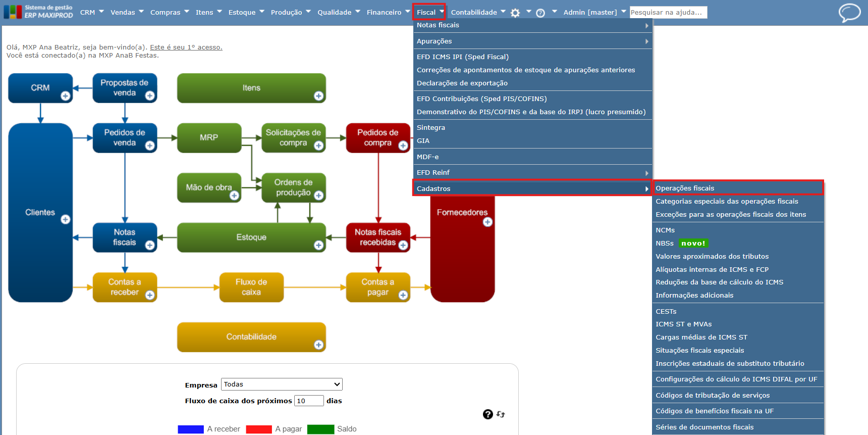868x435 pixels.
Task: Expand the EFD Reinf submenu
Action: coord(532,173)
